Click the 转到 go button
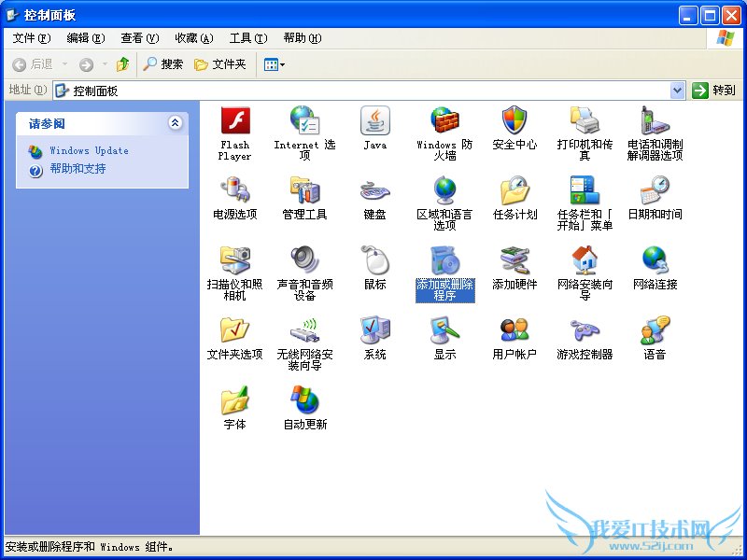 pos(713,91)
